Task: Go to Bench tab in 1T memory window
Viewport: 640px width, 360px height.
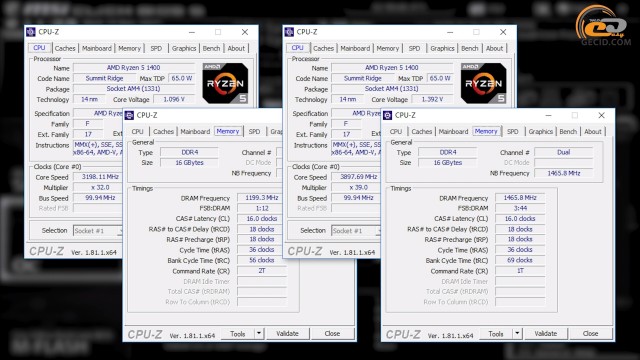Action: click(568, 131)
